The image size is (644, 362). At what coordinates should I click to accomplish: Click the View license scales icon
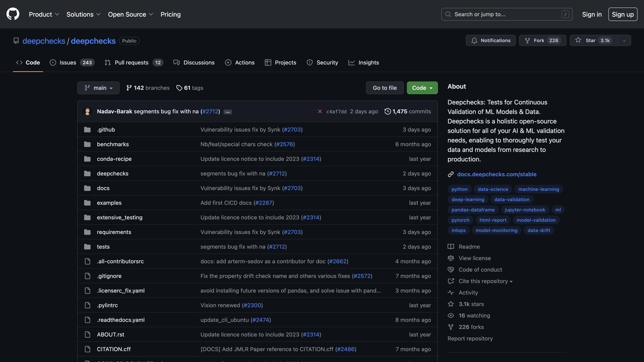[x=451, y=258]
